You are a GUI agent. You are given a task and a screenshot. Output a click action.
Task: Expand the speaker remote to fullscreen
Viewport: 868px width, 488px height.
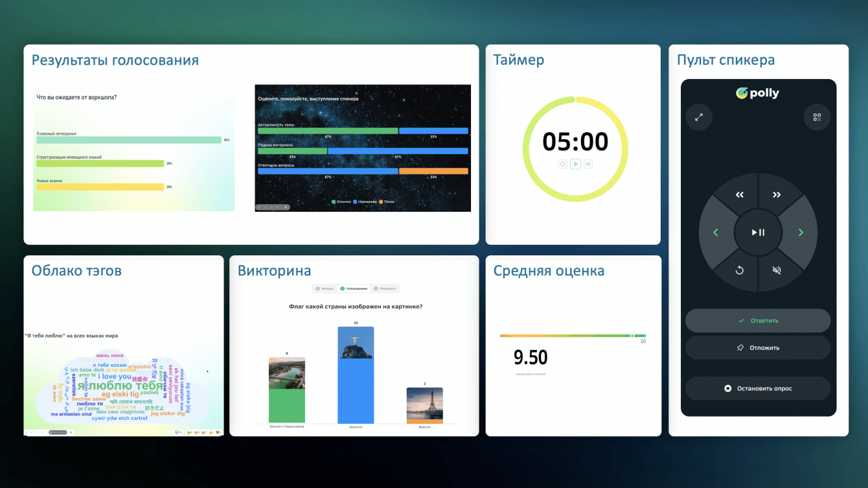point(699,117)
